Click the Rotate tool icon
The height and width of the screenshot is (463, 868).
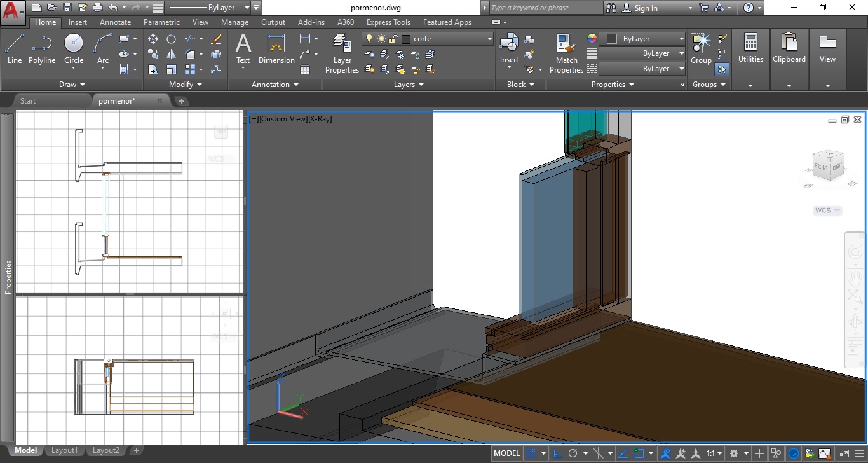(x=172, y=39)
